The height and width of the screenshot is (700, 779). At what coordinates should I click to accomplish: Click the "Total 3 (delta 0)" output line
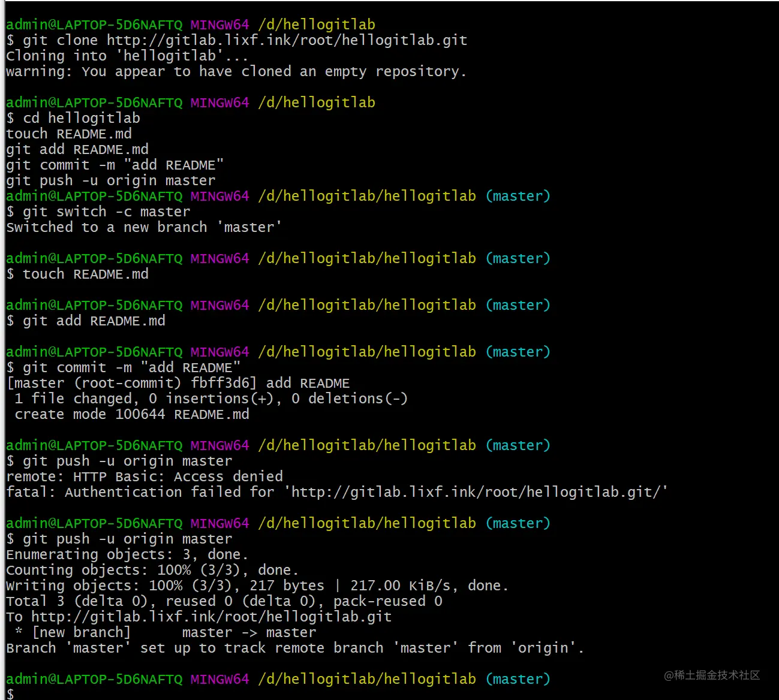coord(224,601)
